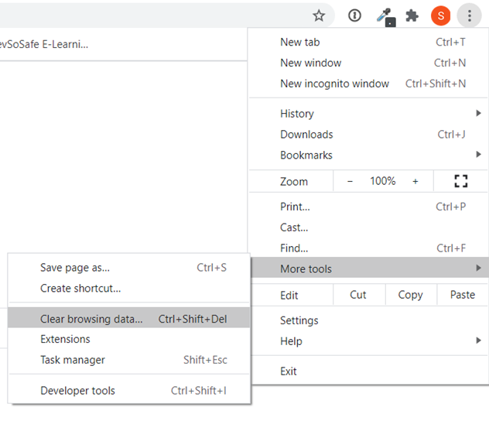The height and width of the screenshot is (448, 489).
Task: Open the Extensions puzzle piece icon
Action: click(412, 15)
